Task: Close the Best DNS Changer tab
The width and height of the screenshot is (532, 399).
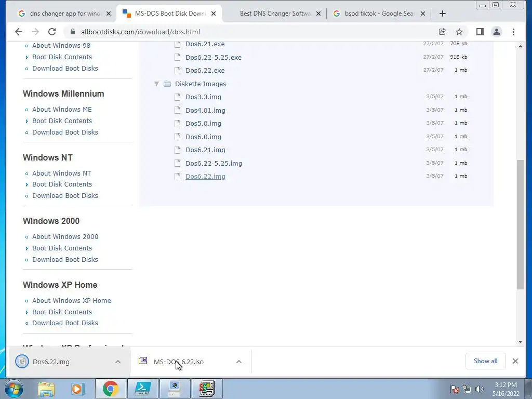Action: click(318, 14)
